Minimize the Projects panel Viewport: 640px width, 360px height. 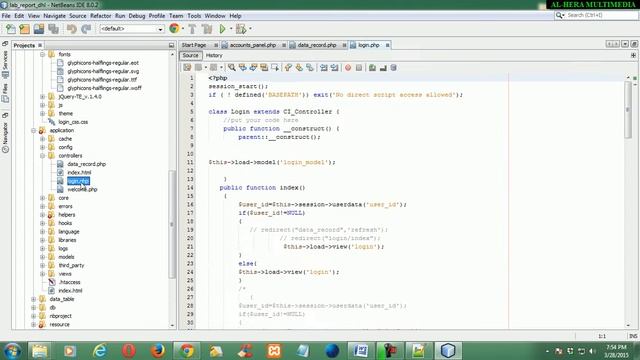171,45
